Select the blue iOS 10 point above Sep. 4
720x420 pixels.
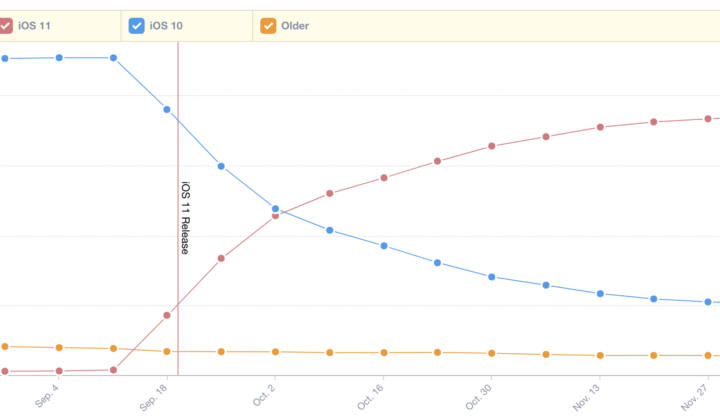coord(59,58)
